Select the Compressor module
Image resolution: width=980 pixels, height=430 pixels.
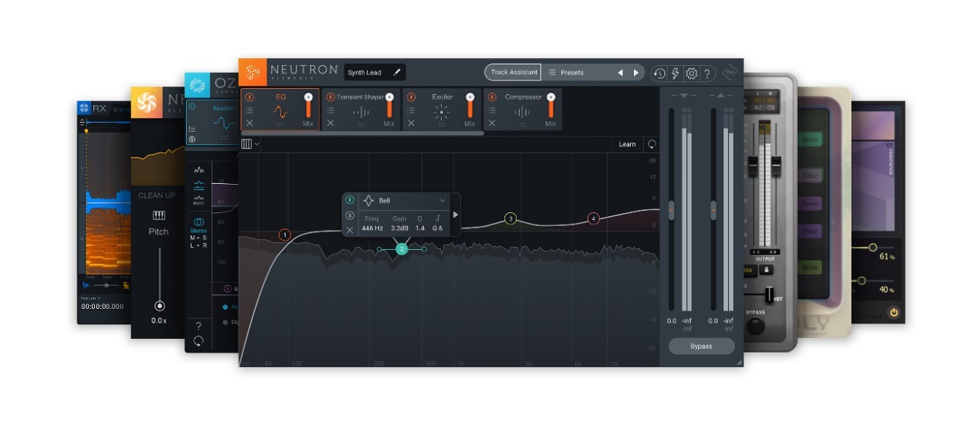pos(522,110)
